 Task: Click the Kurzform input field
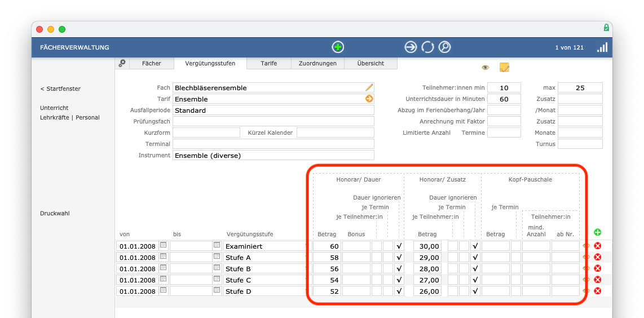point(206,132)
